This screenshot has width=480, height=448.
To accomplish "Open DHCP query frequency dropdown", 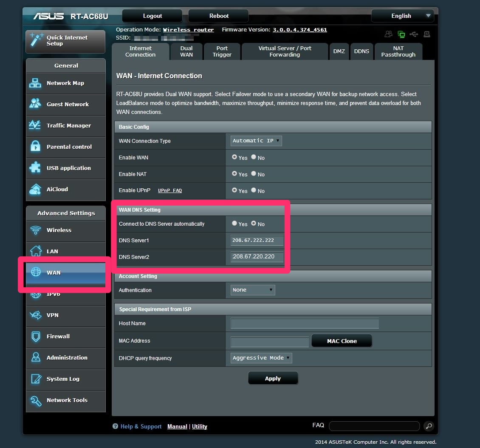I will [x=261, y=358].
